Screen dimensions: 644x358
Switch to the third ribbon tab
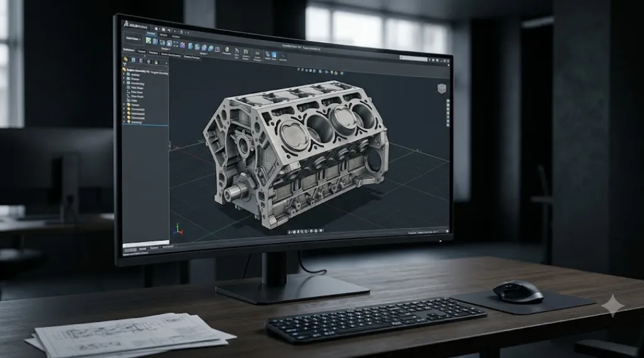point(176,36)
